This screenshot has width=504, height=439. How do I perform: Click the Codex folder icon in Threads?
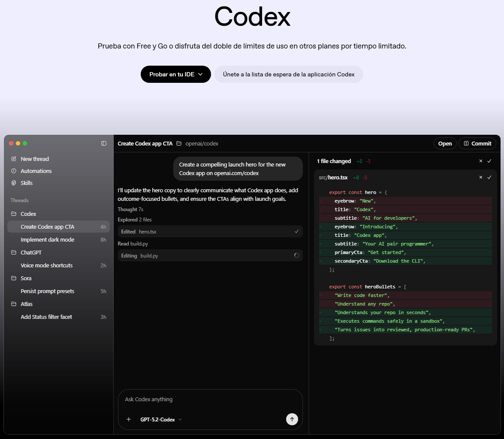[x=13, y=214]
